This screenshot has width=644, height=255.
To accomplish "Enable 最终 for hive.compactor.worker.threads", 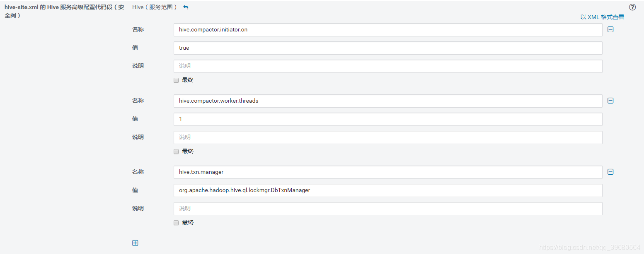I will click(176, 151).
